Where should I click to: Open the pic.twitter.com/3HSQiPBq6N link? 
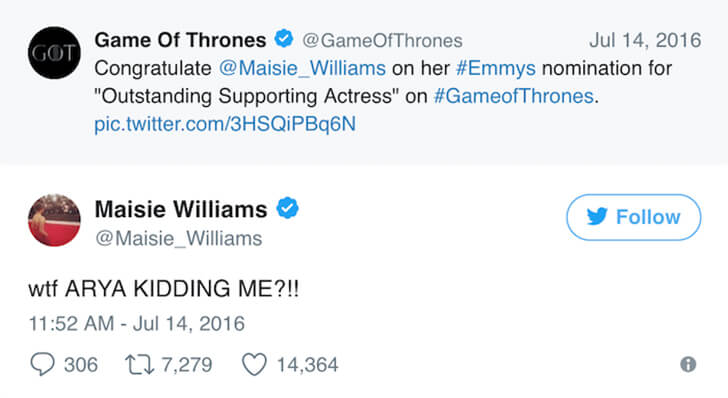click(225, 124)
